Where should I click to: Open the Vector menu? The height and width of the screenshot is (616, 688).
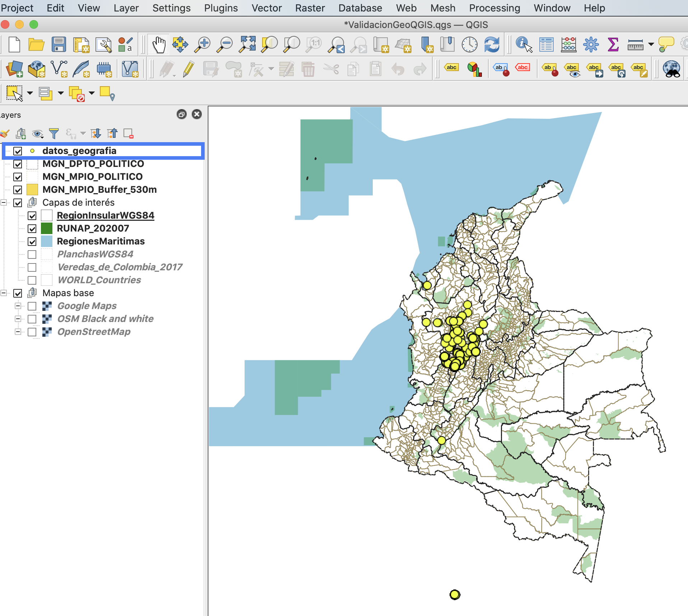coord(266,8)
